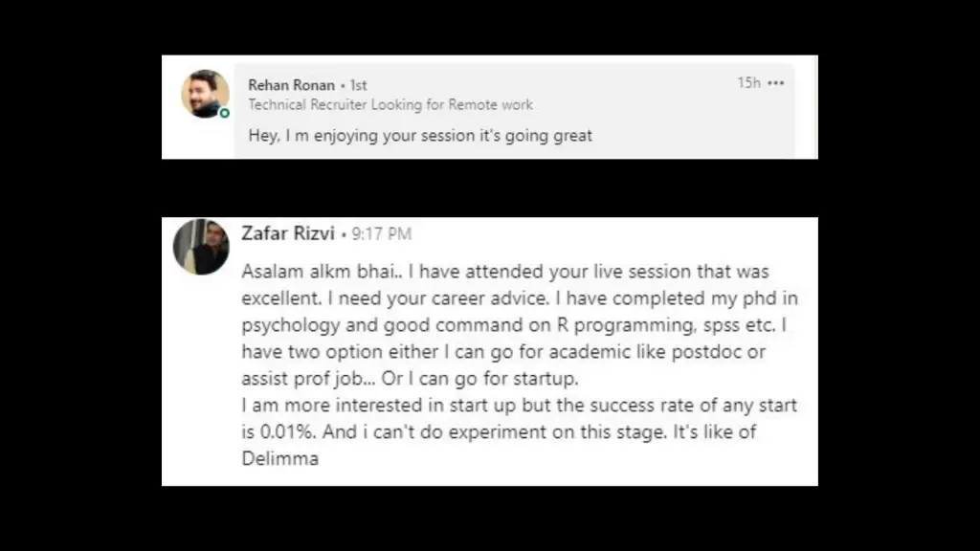The width and height of the screenshot is (980, 551).
Task: Open Rehan Ronan's profile photo
Action: click(205, 94)
